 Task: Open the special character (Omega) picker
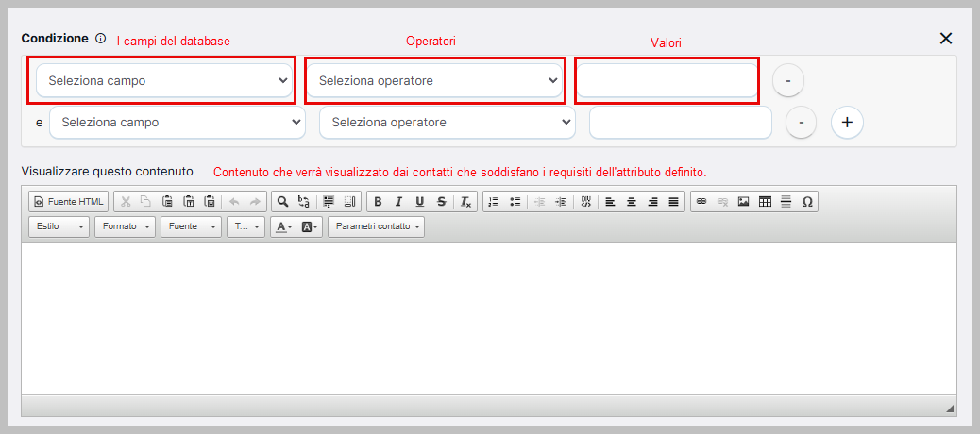[x=806, y=202]
